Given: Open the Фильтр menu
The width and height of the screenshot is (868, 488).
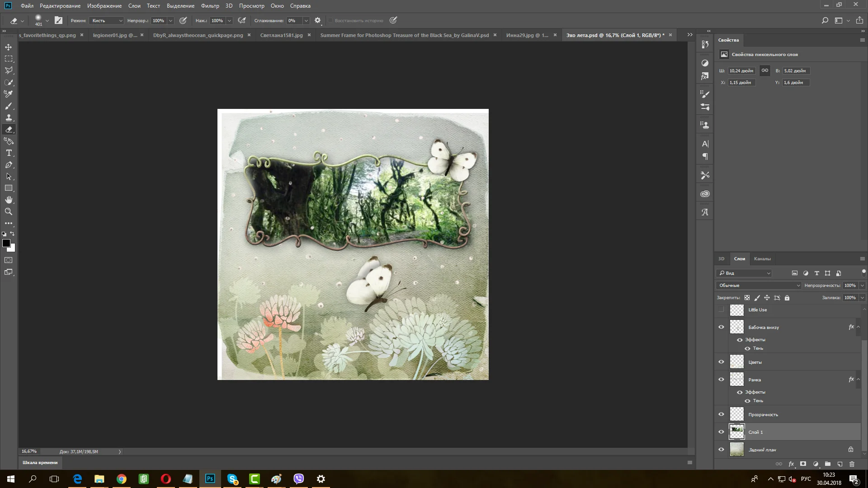Looking at the screenshot, I should pyautogui.click(x=210, y=6).
